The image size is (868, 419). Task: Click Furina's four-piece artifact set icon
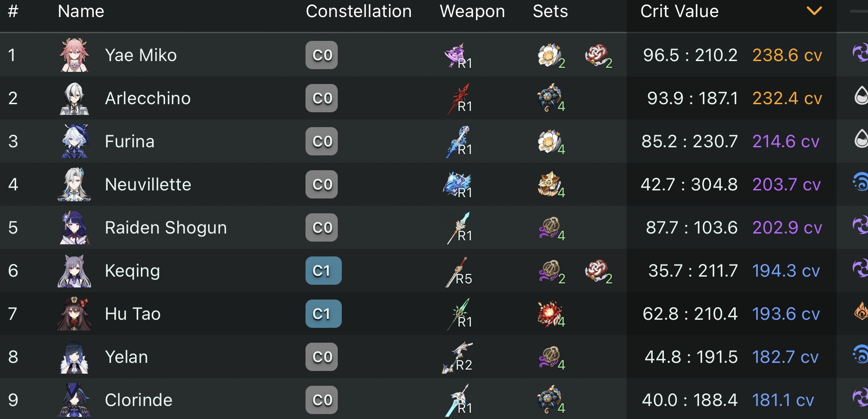pos(550,141)
